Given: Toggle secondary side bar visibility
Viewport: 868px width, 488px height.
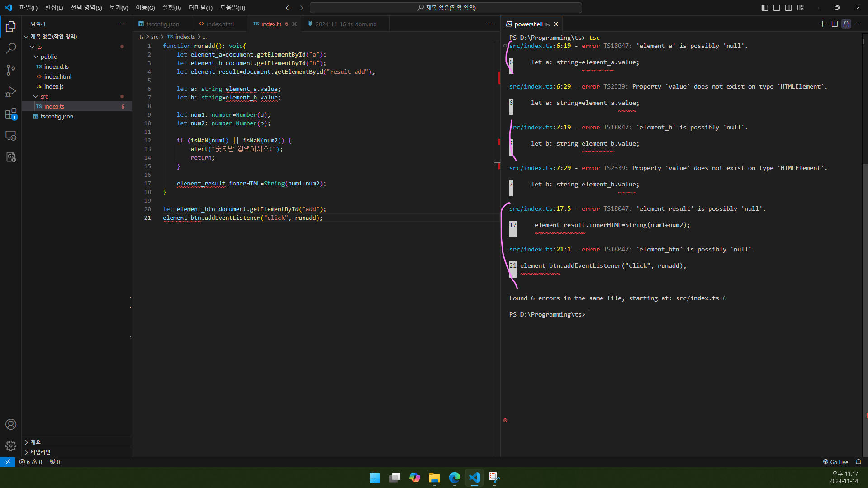Looking at the screenshot, I should pos(788,8).
